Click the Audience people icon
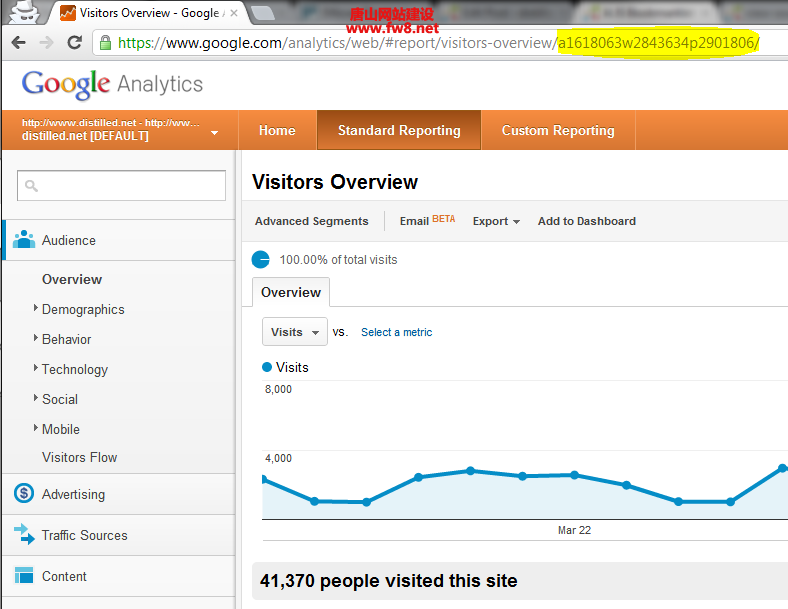Screen dimensions: 788x609 click(24, 240)
